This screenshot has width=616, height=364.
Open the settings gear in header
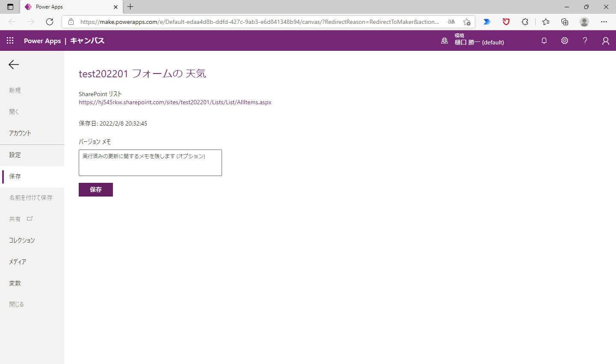click(x=565, y=41)
